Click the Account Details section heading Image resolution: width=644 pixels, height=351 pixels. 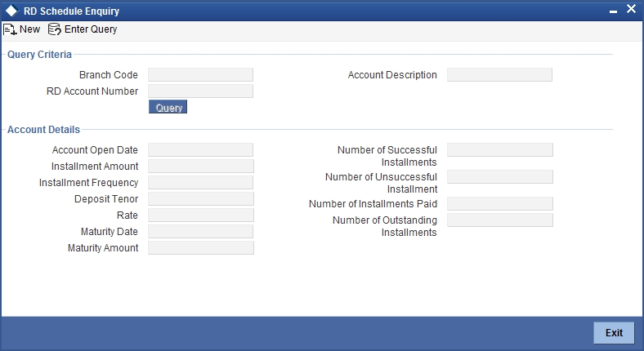point(43,130)
